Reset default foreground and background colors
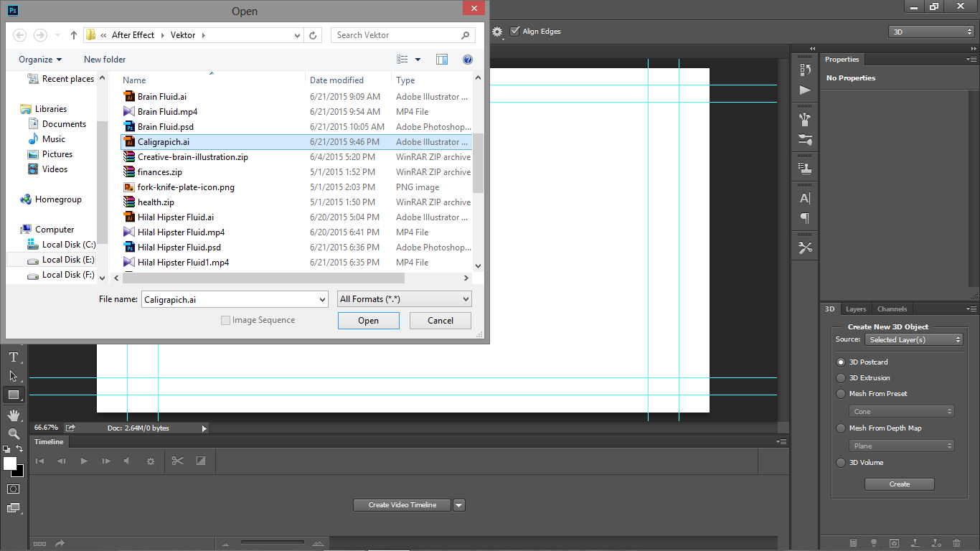Screen dimensions: 980x551 tap(6, 449)
